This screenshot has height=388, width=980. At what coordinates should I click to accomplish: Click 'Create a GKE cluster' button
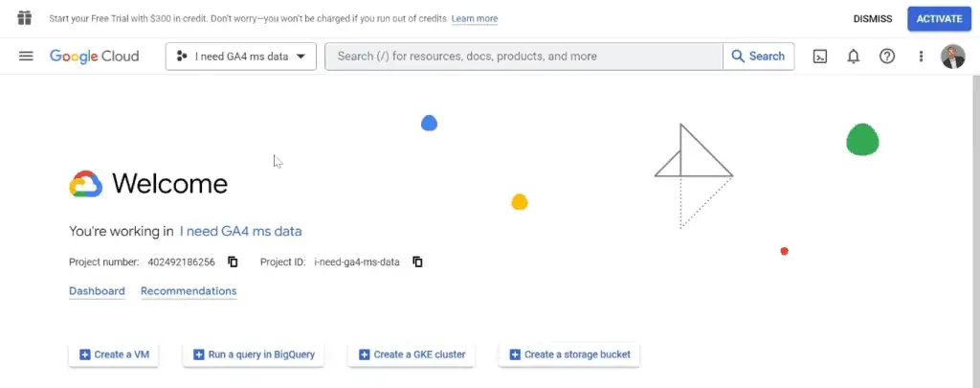click(x=412, y=354)
